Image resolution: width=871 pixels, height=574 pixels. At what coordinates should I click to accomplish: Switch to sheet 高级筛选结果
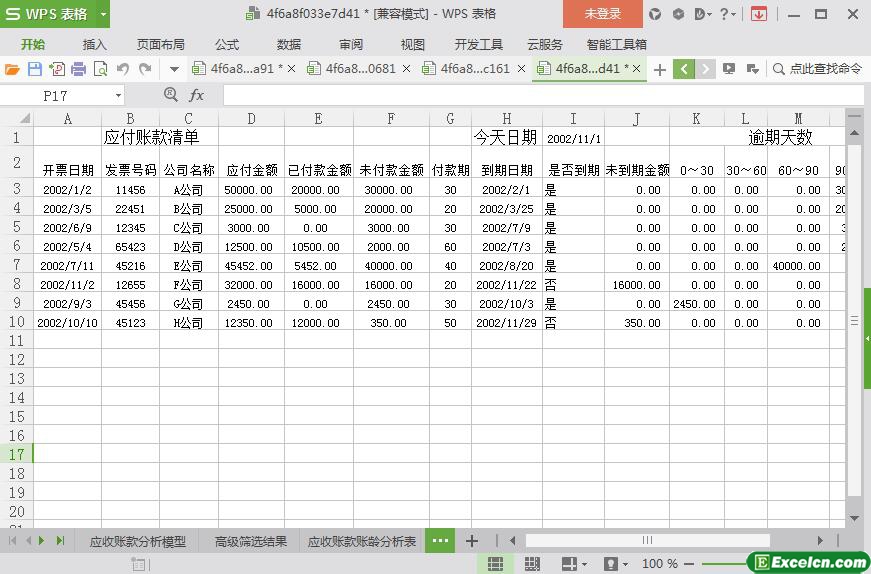pyautogui.click(x=251, y=541)
